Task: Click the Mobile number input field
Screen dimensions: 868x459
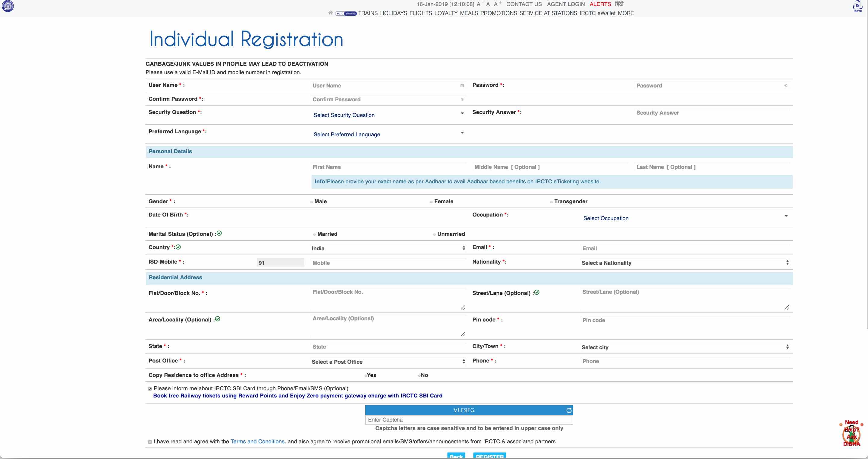Action: (x=388, y=263)
